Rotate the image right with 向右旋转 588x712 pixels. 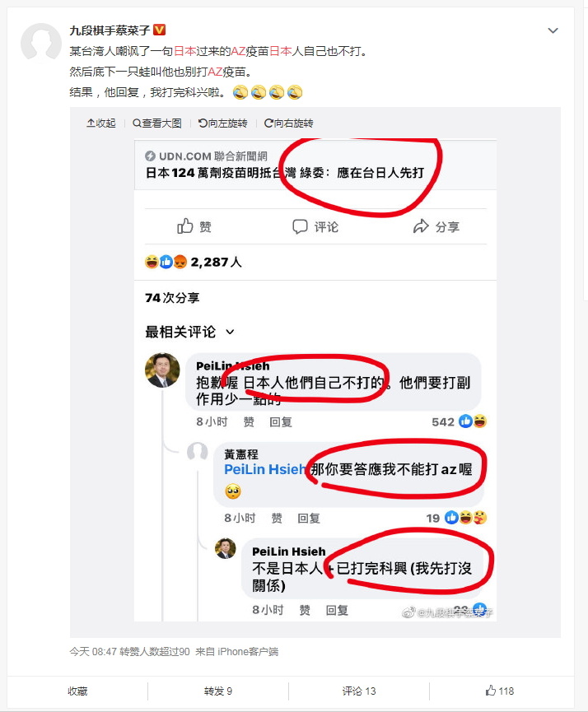pos(288,123)
